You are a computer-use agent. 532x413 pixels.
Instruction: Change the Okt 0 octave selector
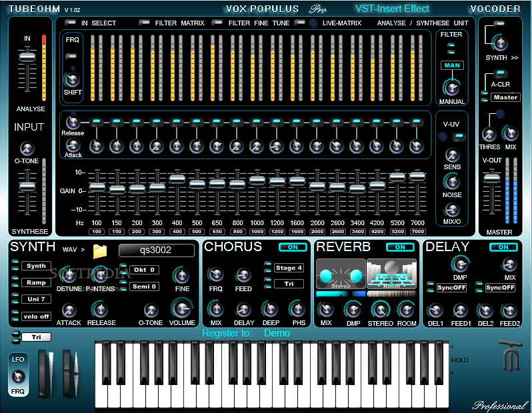click(144, 270)
